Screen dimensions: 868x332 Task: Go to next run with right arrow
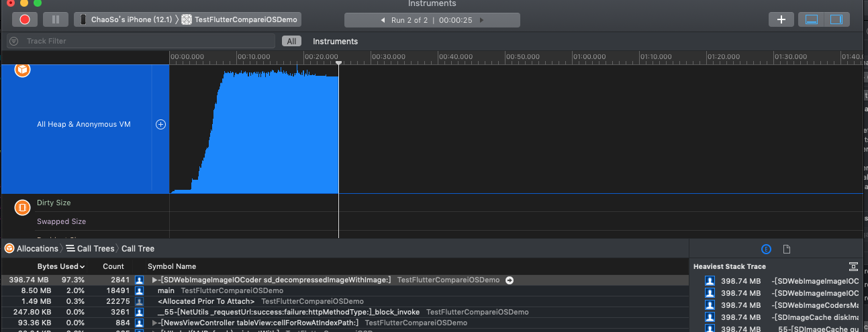[481, 20]
